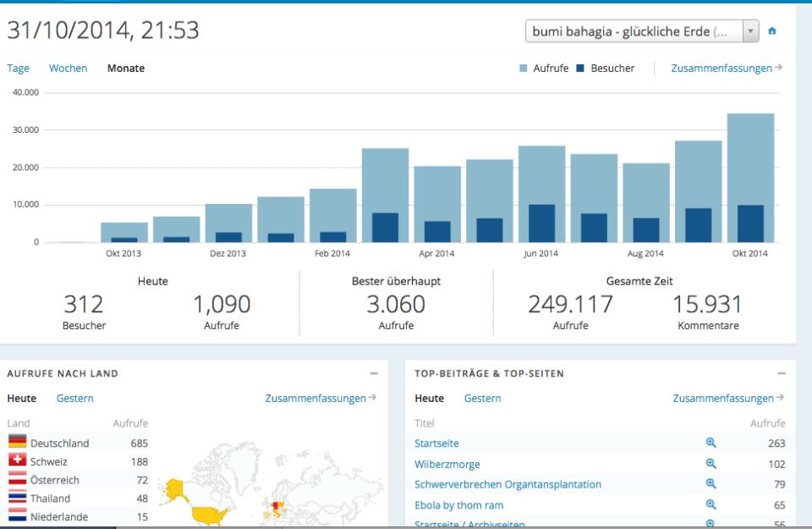Click magnifier for Ebola by thom ram
Image resolution: width=812 pixels, height=529 pixels.
point(710,505)
